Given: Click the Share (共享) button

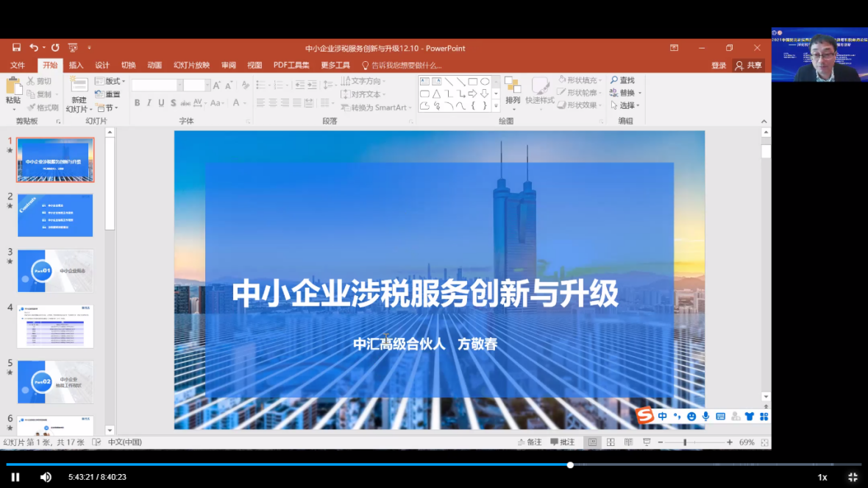Looking at the screenshot, I should [x=749, y=66].
